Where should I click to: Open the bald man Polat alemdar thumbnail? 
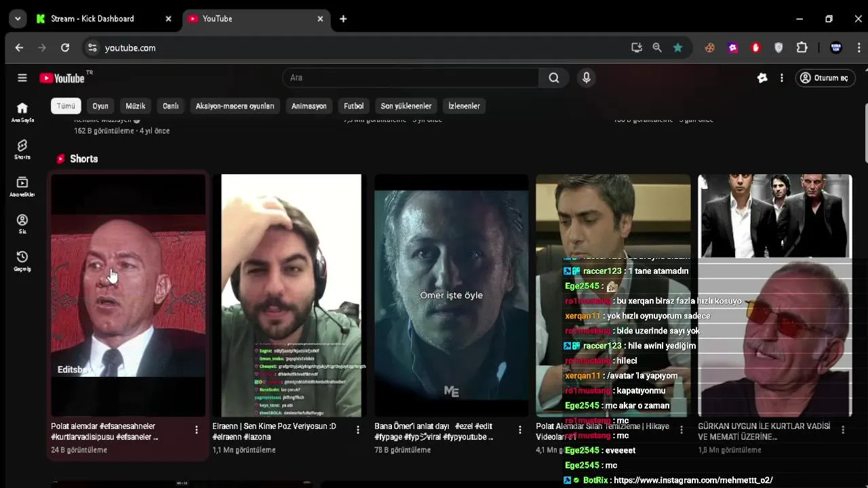pyautogui.click(x=128, y=296)
